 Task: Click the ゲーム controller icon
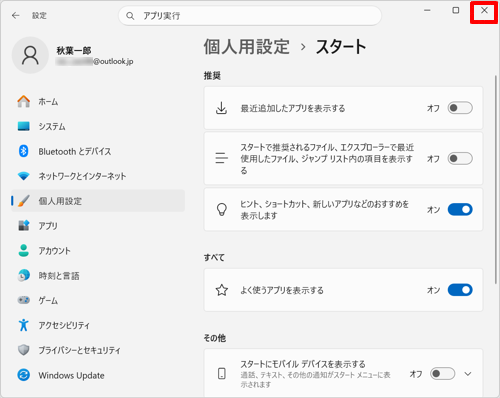click(23, 300)
